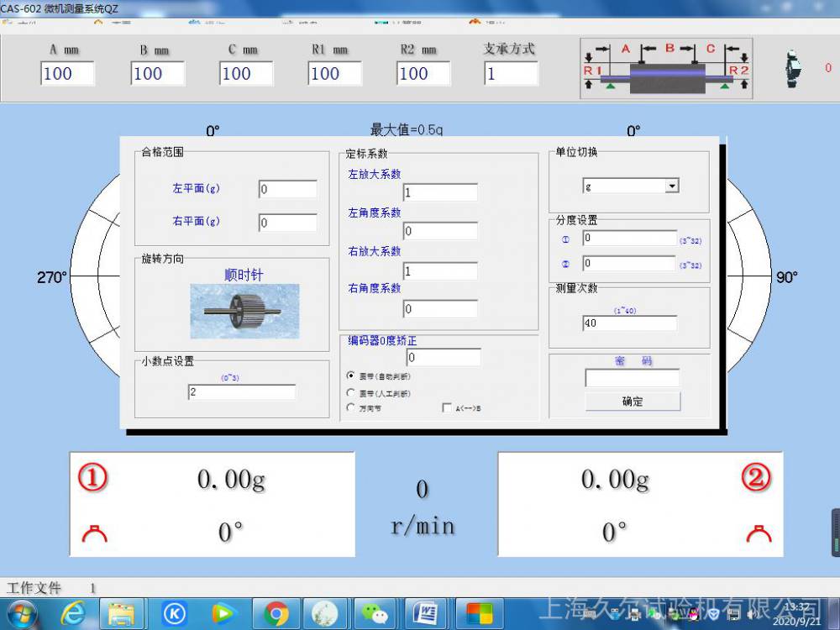Enable the A<-->B checkbox
840x630 pixels.
447,407
